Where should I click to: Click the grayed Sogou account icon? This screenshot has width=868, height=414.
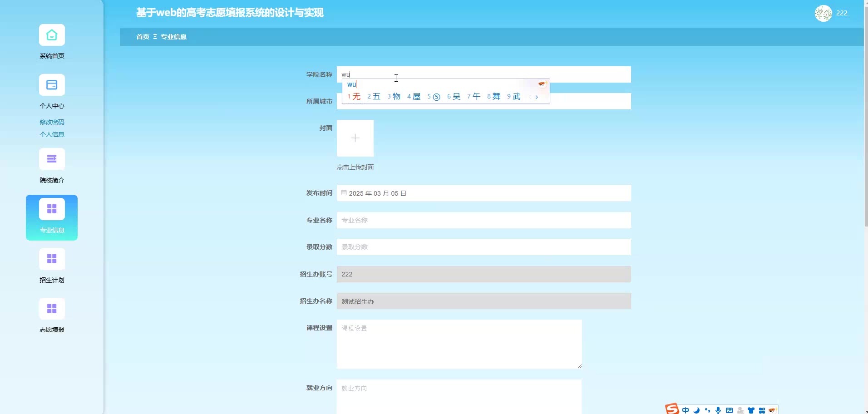[740, 410]
